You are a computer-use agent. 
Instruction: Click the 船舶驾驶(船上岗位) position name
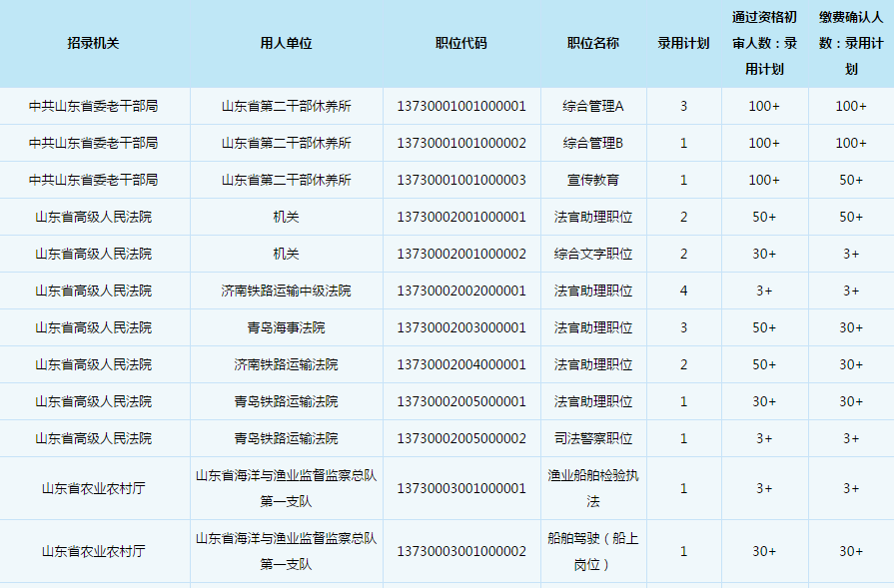(x=593, y=551)
